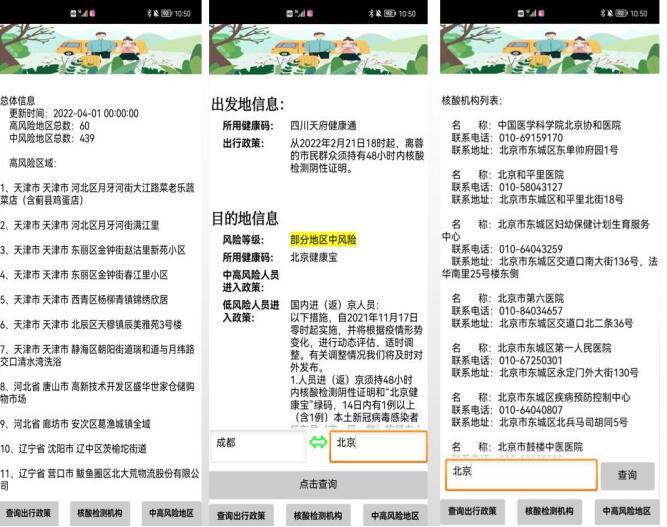Click the highlighted 部分地区中风险 risk level label

[x=323, y=240]
